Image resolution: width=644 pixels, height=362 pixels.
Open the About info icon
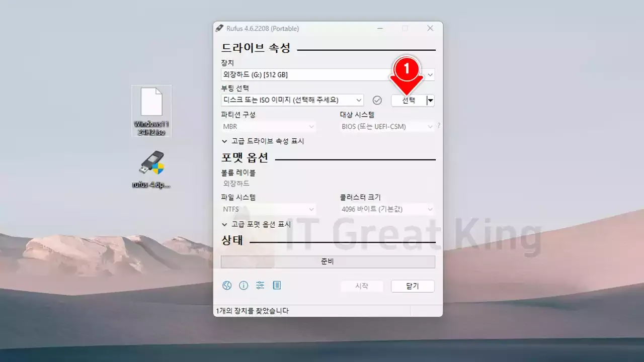click(x=244, y=286)
